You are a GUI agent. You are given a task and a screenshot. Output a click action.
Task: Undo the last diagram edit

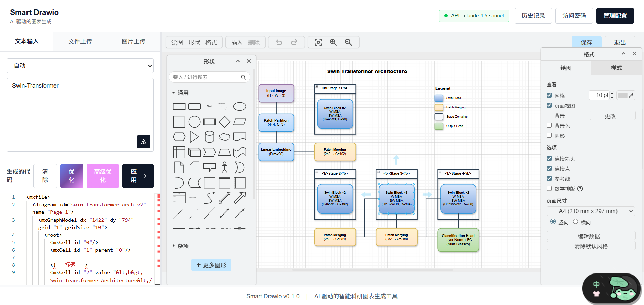click(x=279, y=42)
